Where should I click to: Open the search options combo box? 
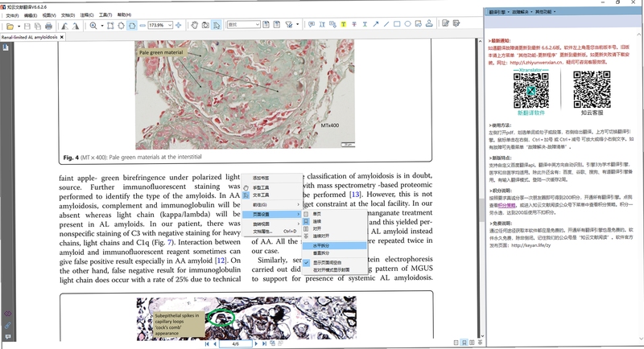click(x=244, y=25)
